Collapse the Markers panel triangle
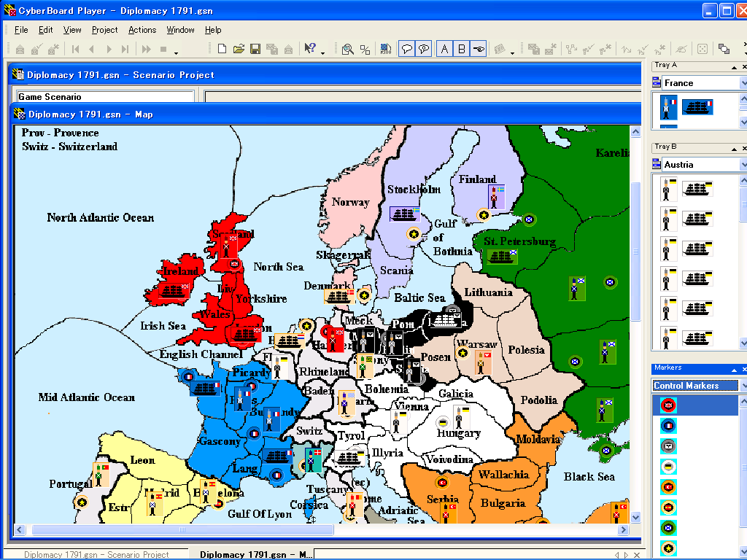Screen dimensions: 747x560 (x=734, y=370)
